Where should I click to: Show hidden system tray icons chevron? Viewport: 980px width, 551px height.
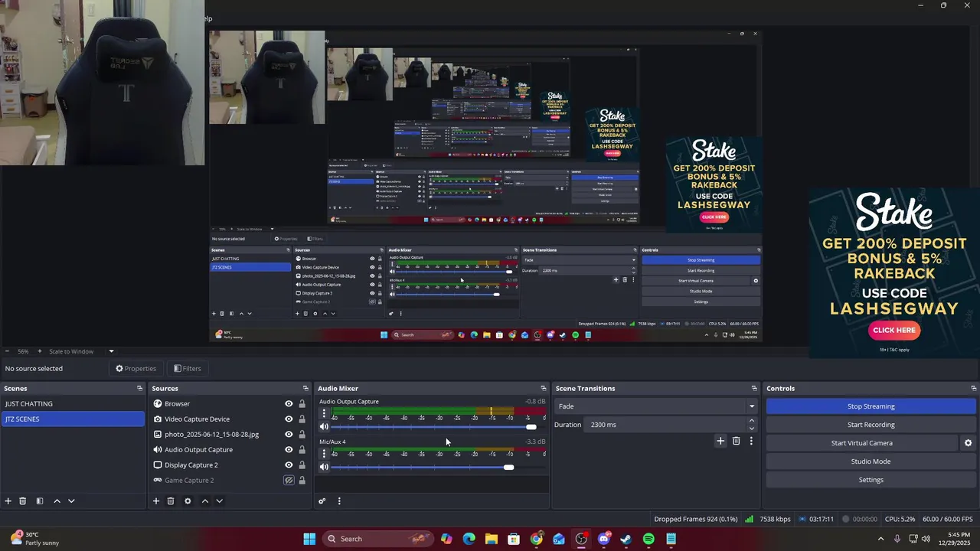[x=880, y=539]
